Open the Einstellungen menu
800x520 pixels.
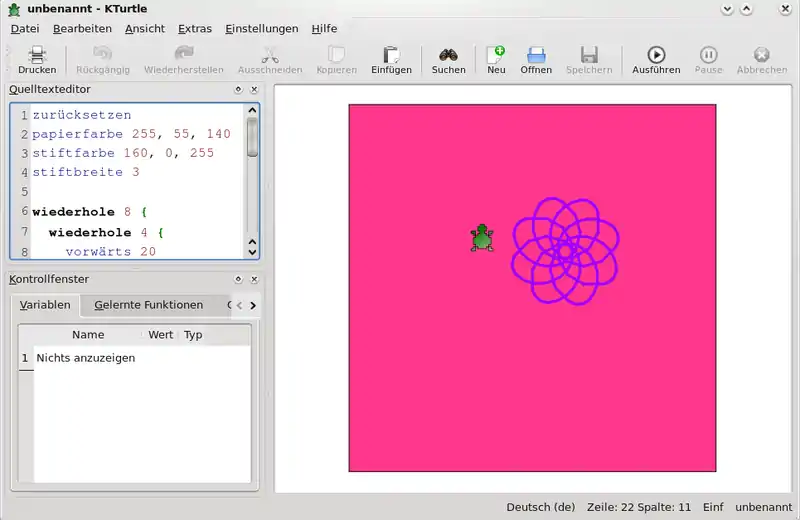coord(262,29)
